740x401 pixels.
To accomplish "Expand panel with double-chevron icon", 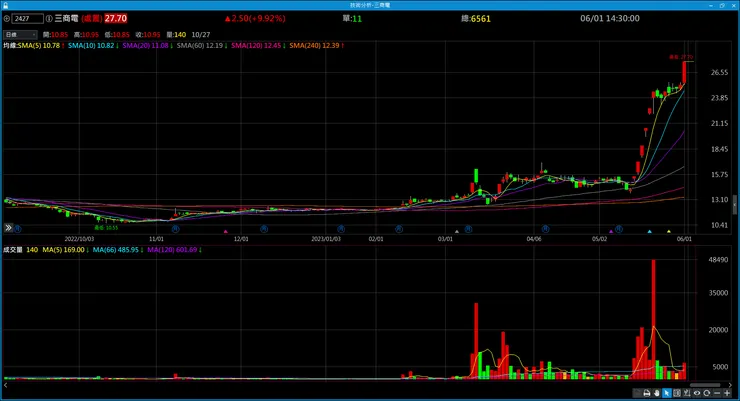I will coord(8,228).
